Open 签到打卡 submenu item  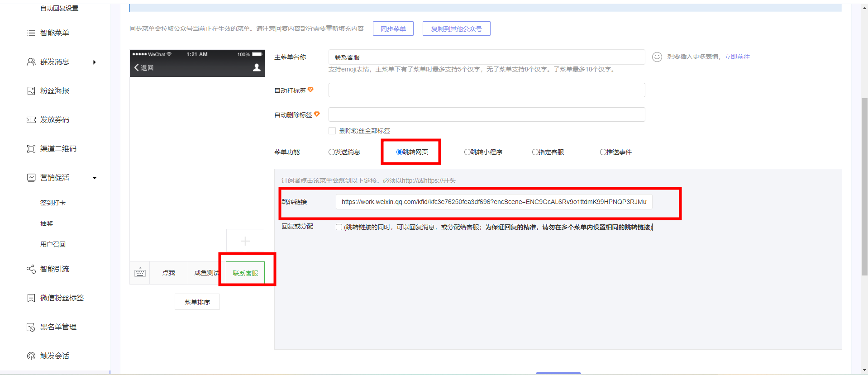53,203
